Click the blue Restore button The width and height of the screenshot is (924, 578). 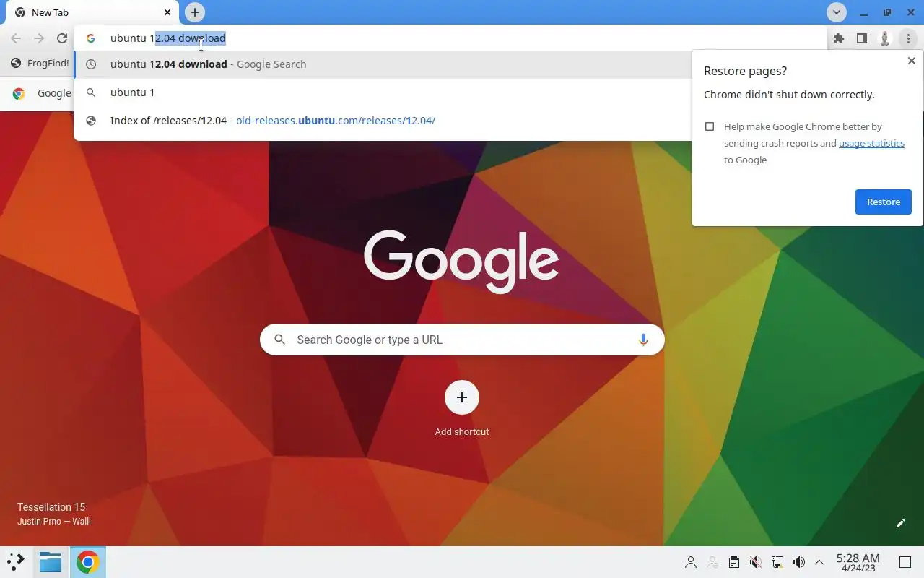[x=883, y=202]
